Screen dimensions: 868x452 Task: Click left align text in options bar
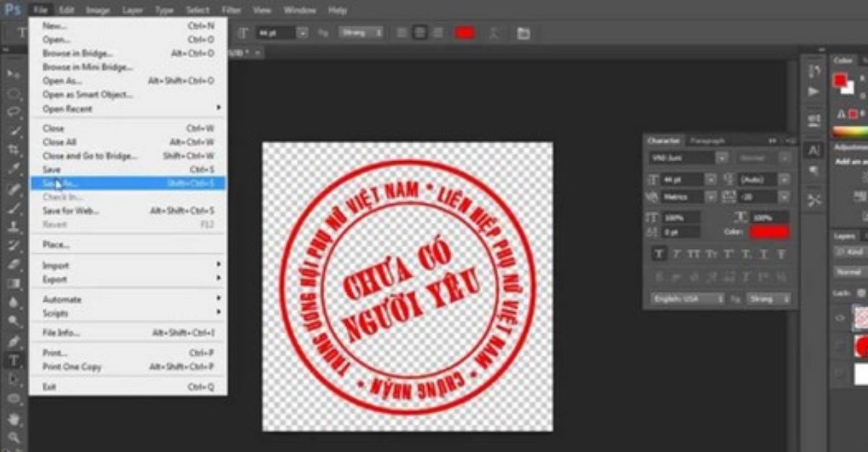(402, 33)
